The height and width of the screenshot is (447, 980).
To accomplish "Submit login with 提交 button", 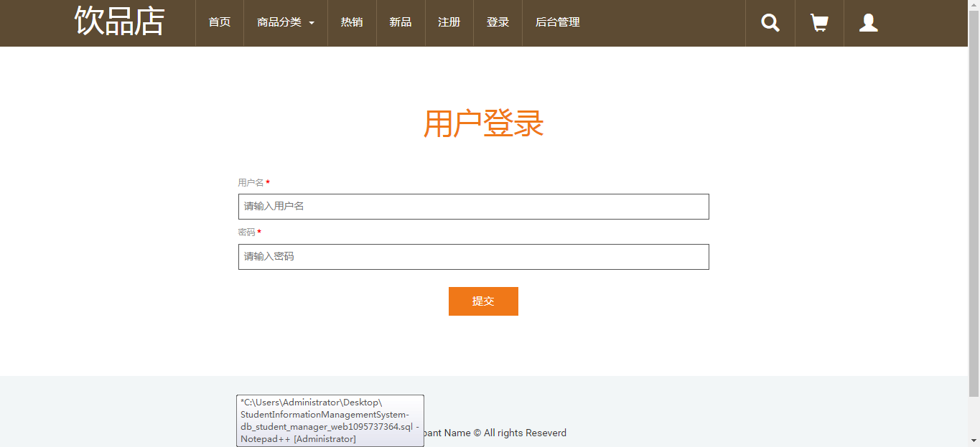I will pyautogui.click(x=483, y=301).
